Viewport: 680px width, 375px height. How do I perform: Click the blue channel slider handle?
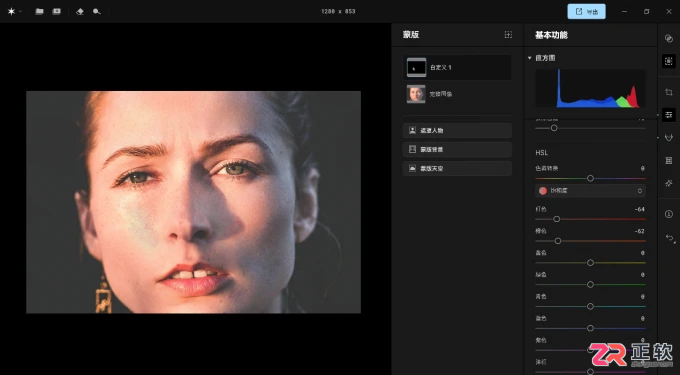[x=590, y=328]
